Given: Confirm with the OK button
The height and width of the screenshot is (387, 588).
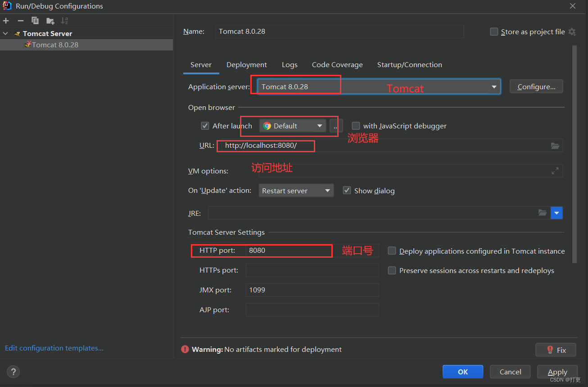Looking at the screenshot, I should coord(463,372).
